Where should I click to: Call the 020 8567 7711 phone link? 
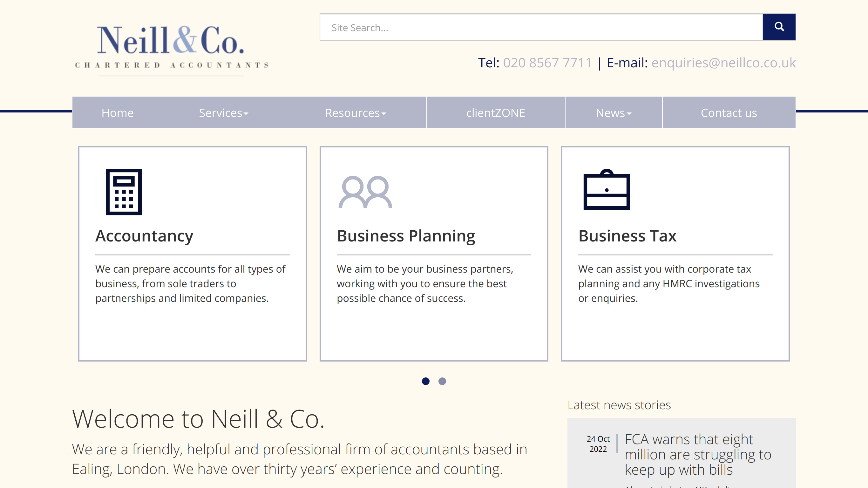[547, 63]
